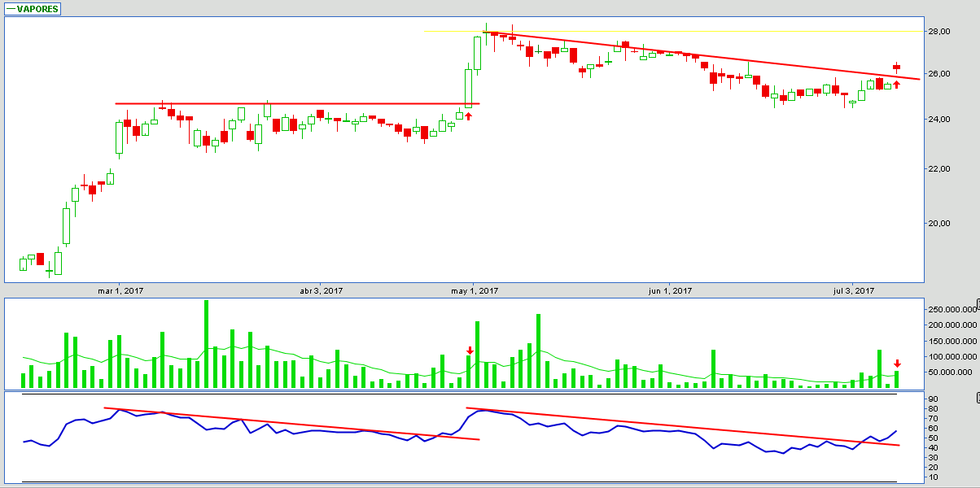Click the 20,00 price axis label
The image size is (980, 488).
click(938, 223)
